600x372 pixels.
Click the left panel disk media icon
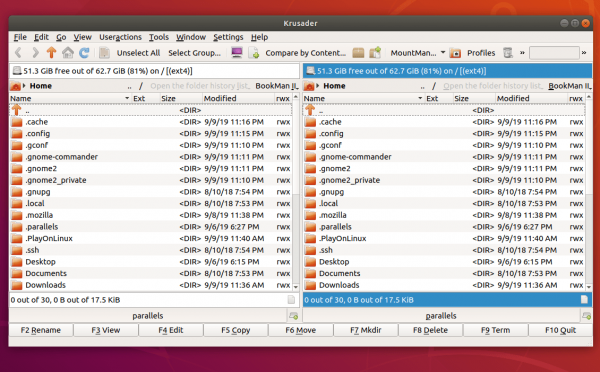(x=16, y=71)
